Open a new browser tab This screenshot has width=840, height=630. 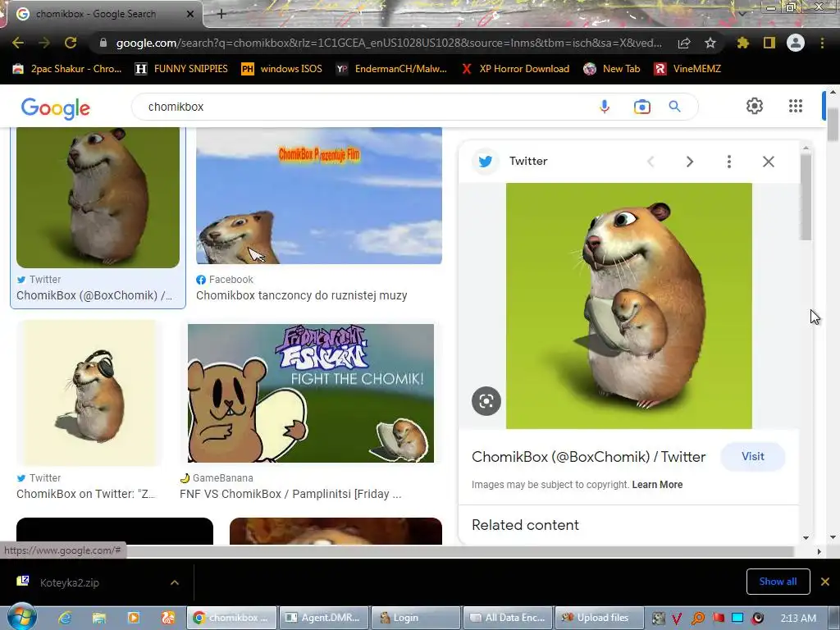pos(221,14)
